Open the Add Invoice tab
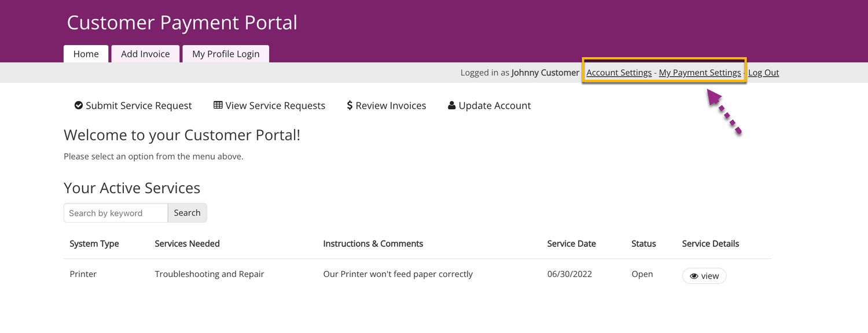868x333 pixels. click(145, 54)
